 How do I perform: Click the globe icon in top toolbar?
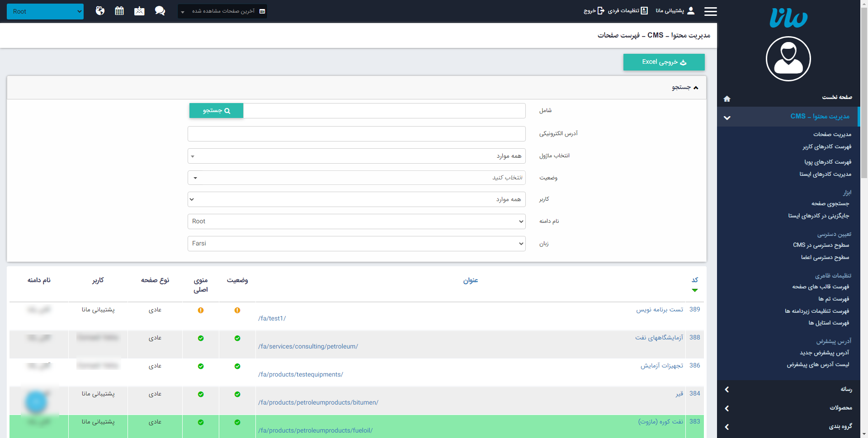[100, 10]
